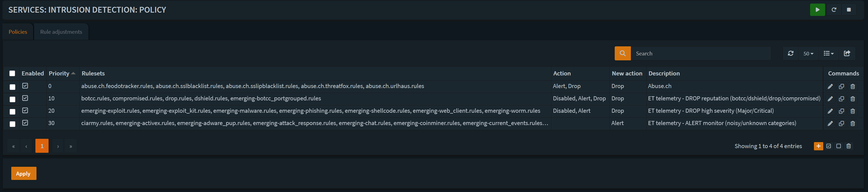Open the 50 rows-per-page dropdown
868x192 pixels.
(808, 53)
